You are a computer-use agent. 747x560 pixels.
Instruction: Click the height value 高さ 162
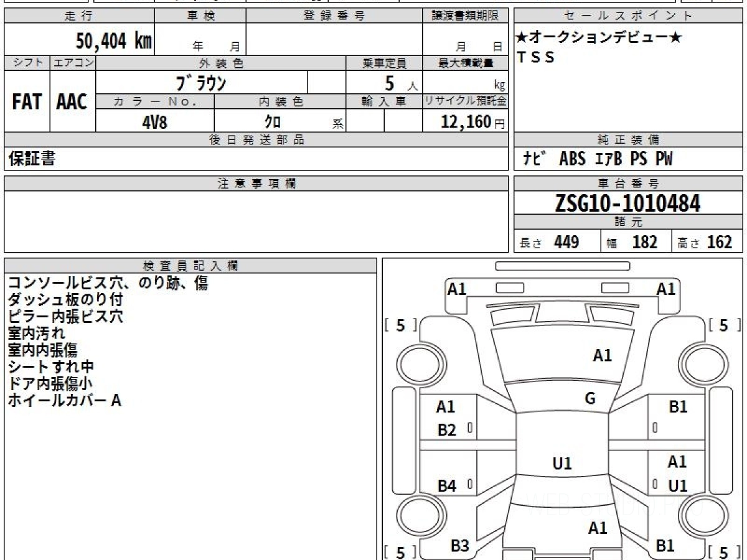click(705, 242)
